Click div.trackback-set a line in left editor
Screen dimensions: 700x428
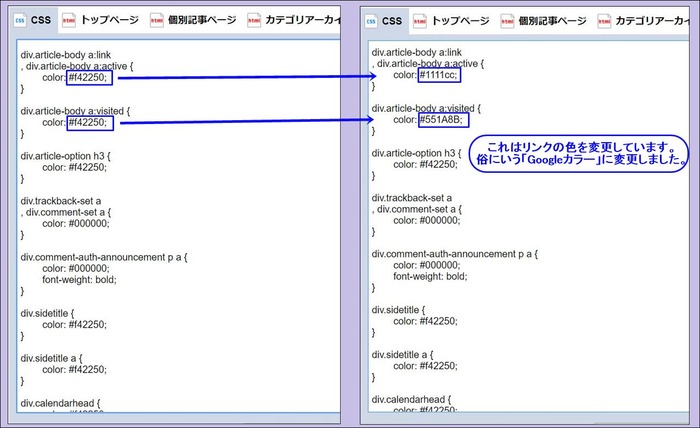[x=61, y=201]
